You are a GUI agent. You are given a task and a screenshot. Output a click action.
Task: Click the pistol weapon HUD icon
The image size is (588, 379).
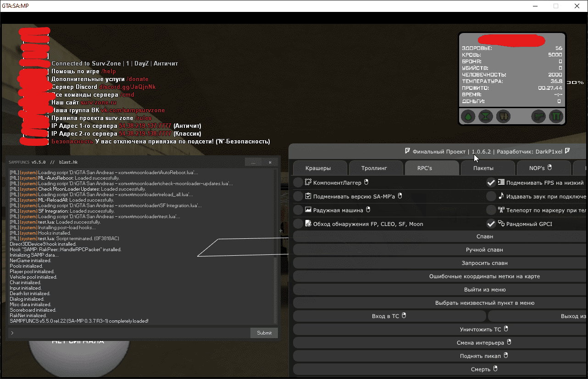pos(538,117)
